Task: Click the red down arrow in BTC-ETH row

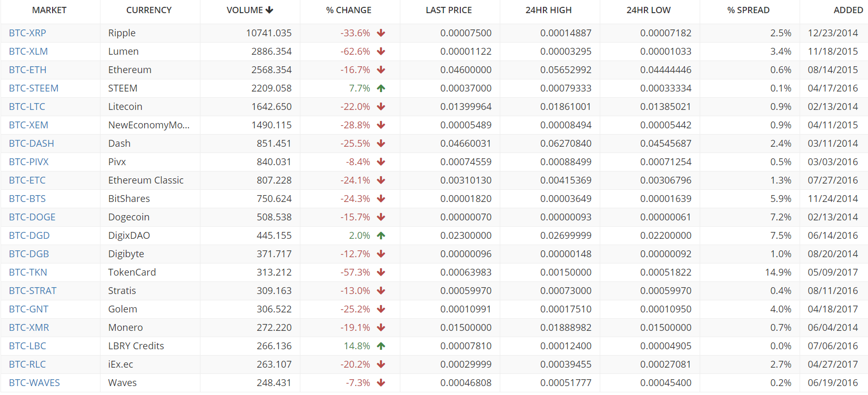Action: (x=381, y=70)
